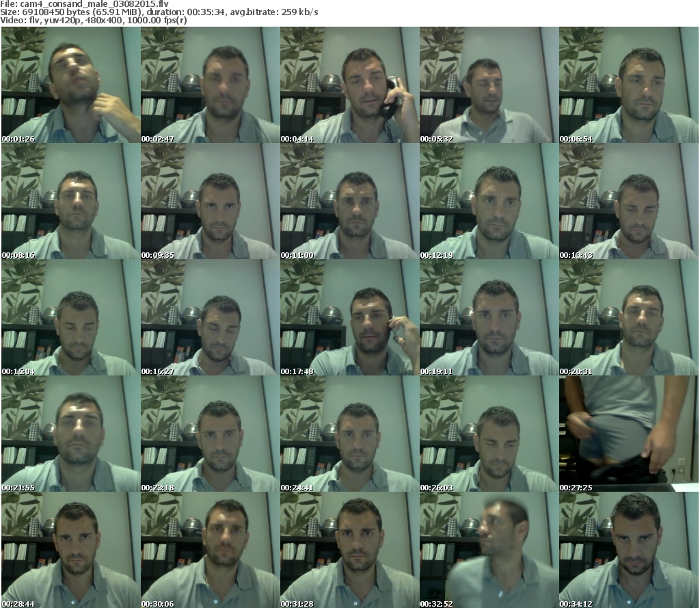Choose the frame labeled 00:12:19

pos(489,202)
